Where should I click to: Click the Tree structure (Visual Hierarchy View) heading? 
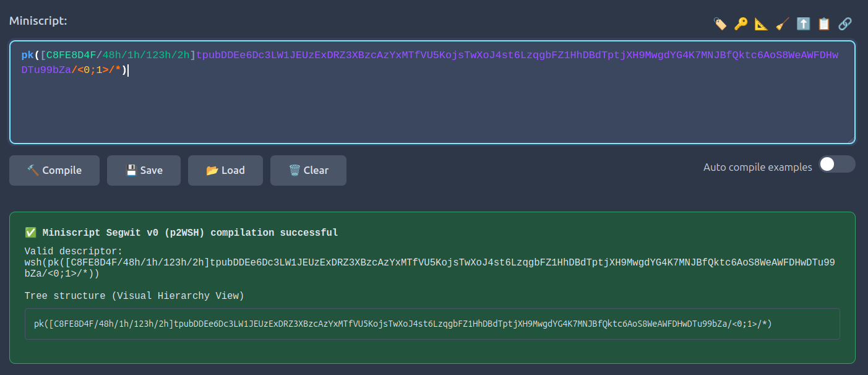click(134, 296)
